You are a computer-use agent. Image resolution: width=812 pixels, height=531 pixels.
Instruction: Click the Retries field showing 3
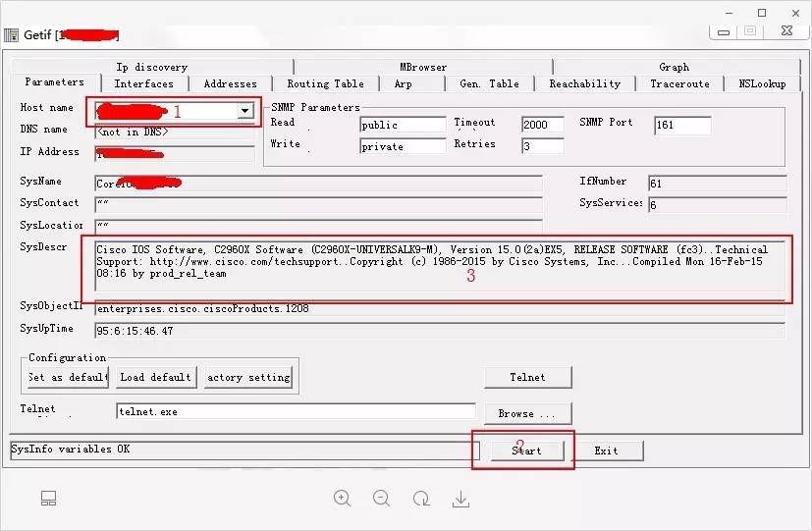tap(542, 146)
